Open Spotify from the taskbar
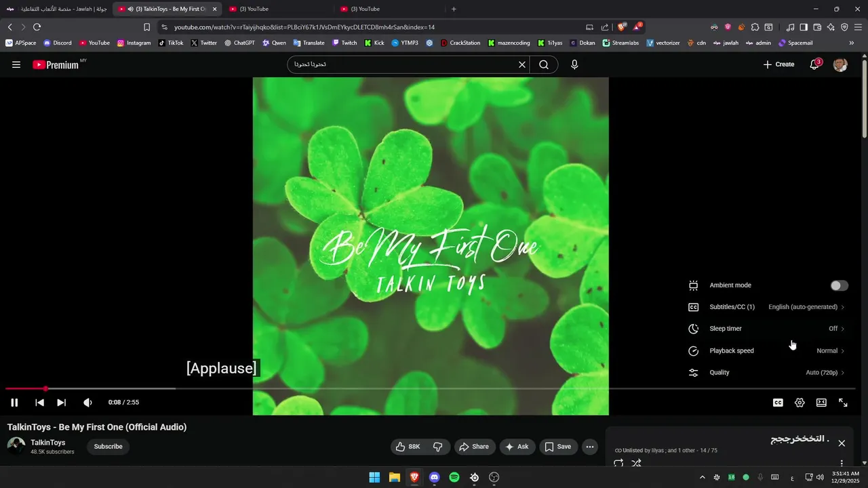 pyautogui.click(x=454, y=478)
